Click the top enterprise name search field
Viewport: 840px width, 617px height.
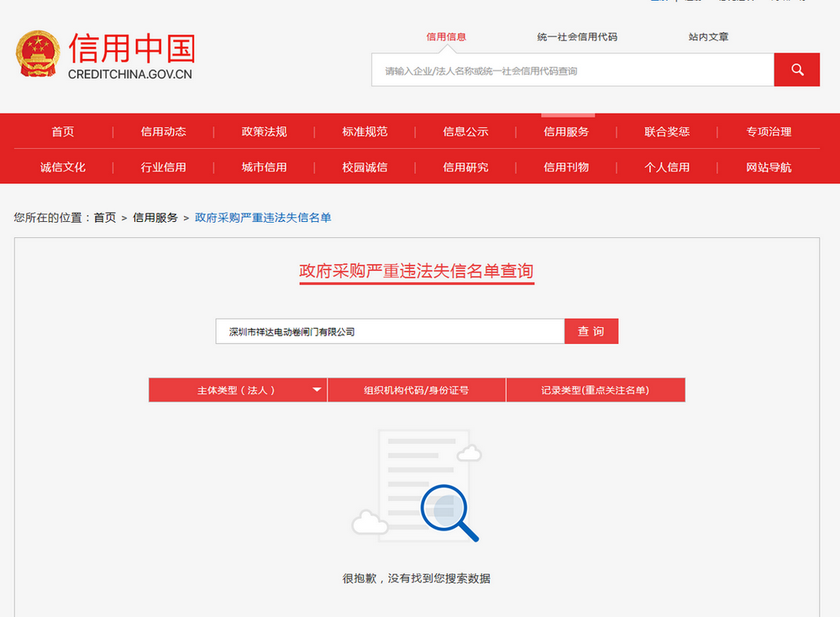pos(572,71)
